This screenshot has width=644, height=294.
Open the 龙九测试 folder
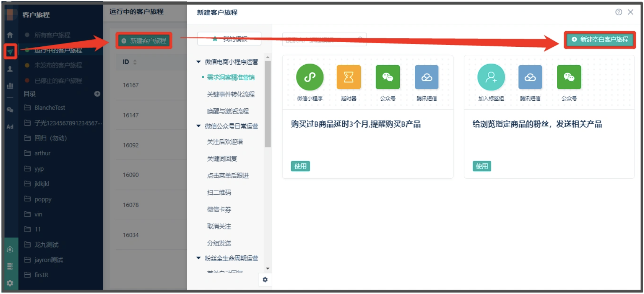(x=46, y=245)
